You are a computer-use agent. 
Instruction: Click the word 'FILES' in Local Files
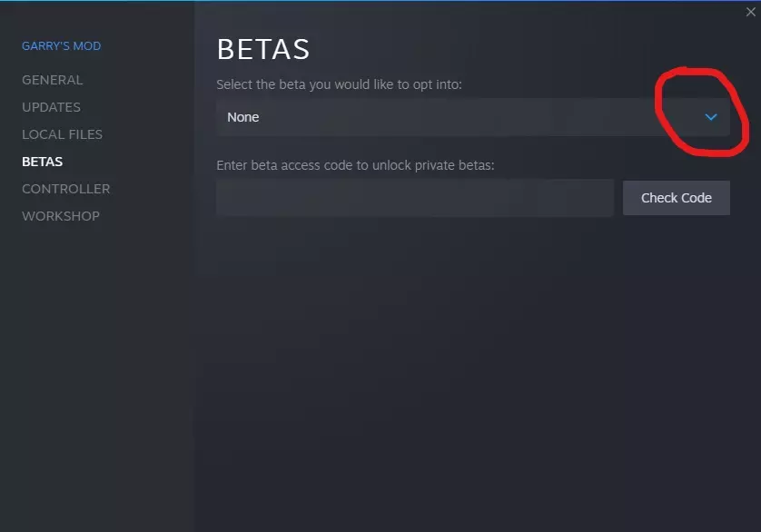tap(84, 134)
